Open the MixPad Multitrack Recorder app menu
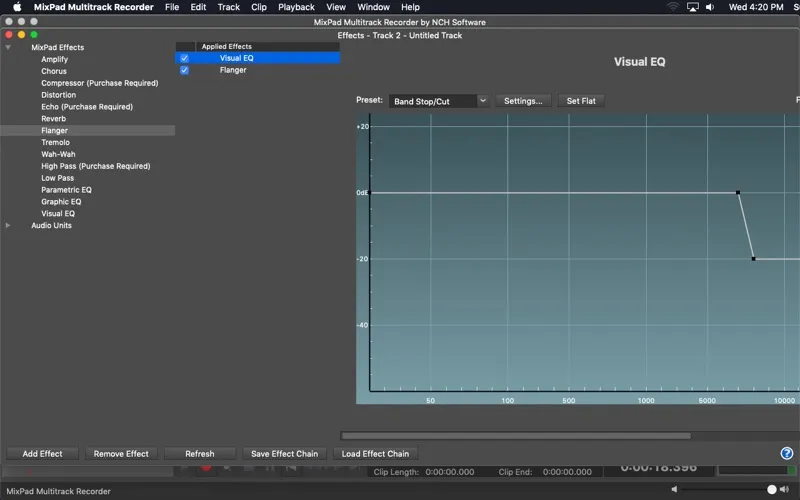 [93, 7]
